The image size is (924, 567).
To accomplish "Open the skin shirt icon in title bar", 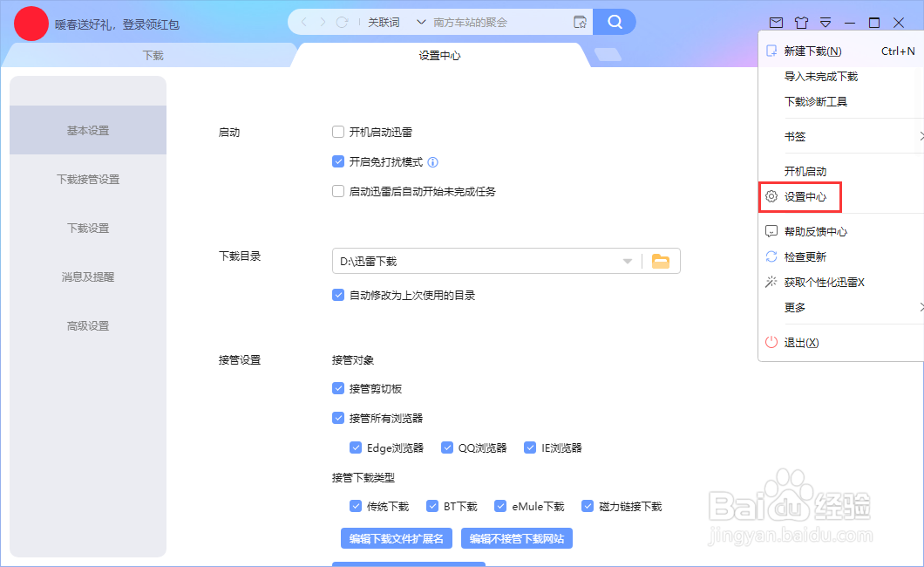I will click(x=801, y=23).
